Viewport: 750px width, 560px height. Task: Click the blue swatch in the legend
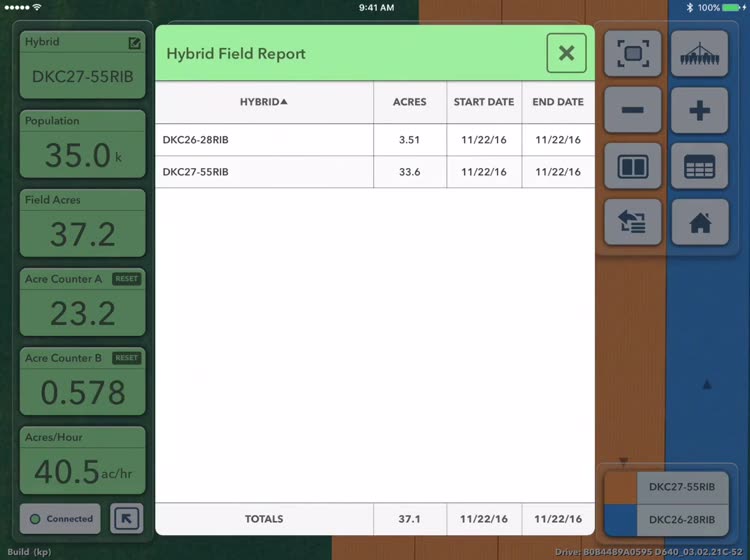pos(621,520)
